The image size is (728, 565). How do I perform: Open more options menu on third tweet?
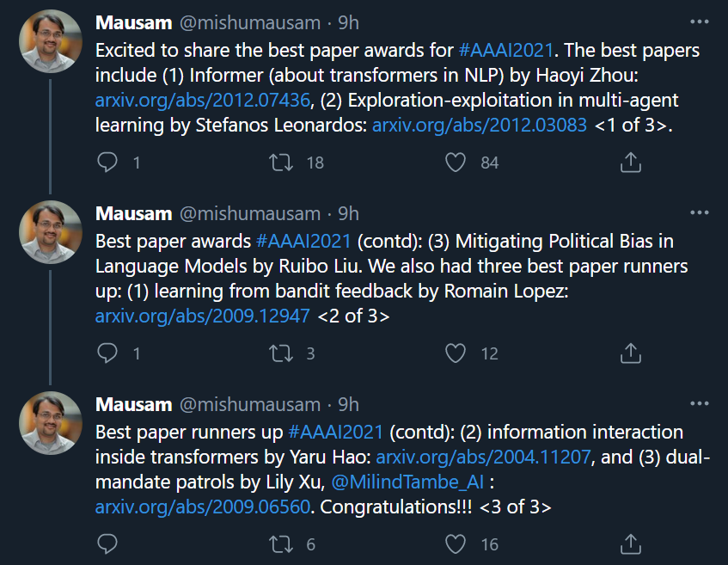click(x=699, y=403)
